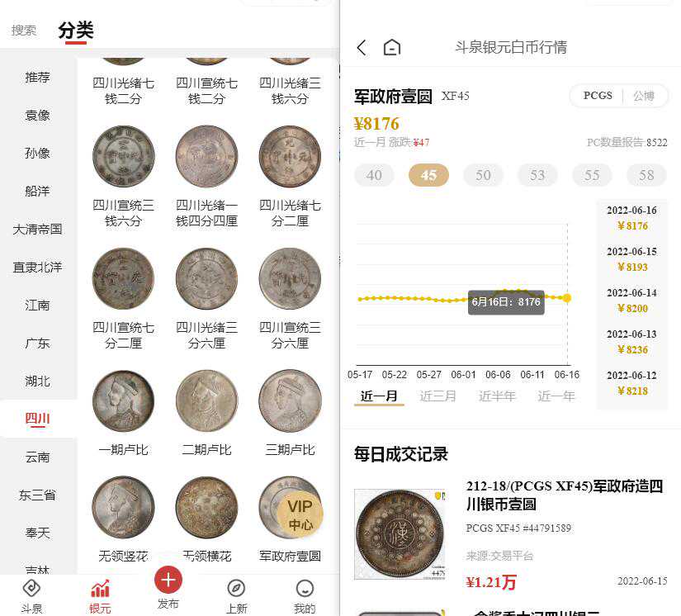Open the VIP 中心 badge
Image resolution: width=681 pixels, height=616 pixels.
tap(300, 514)
